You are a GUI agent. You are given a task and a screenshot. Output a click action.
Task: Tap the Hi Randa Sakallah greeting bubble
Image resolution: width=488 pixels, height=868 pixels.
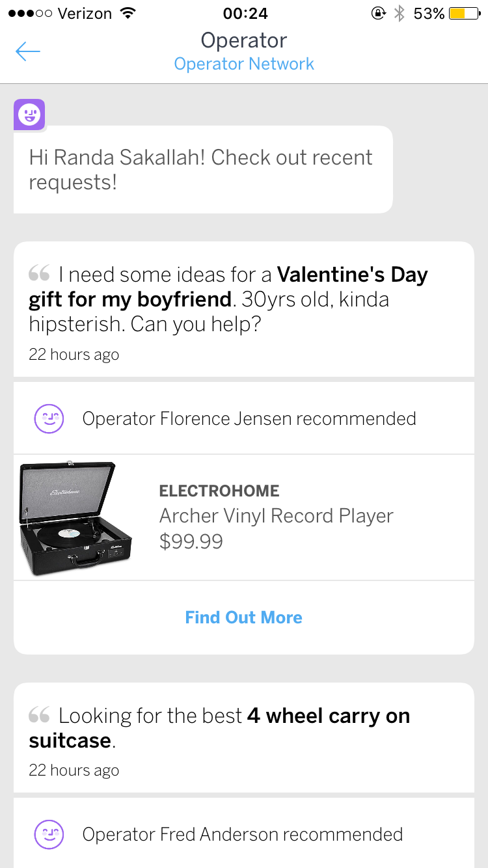[x=203, y=169]
